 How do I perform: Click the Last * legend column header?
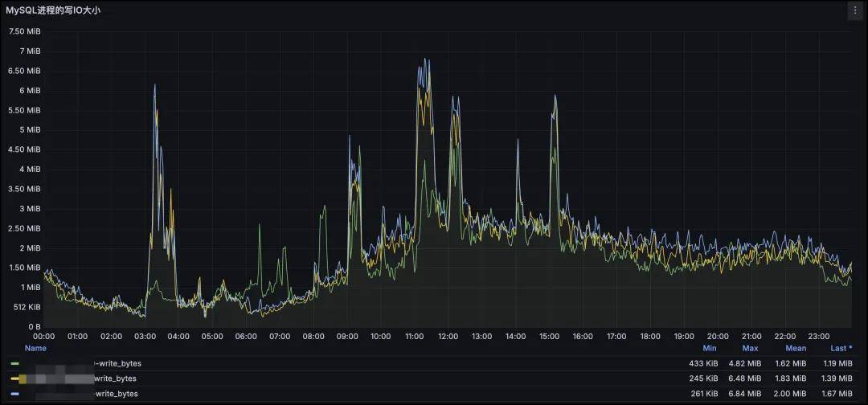pos(841,348)
